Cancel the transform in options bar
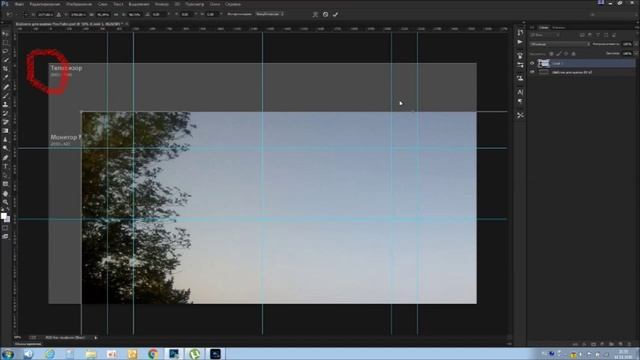The height and width of the screenshot is (360, 640). (x=325, y=14)
